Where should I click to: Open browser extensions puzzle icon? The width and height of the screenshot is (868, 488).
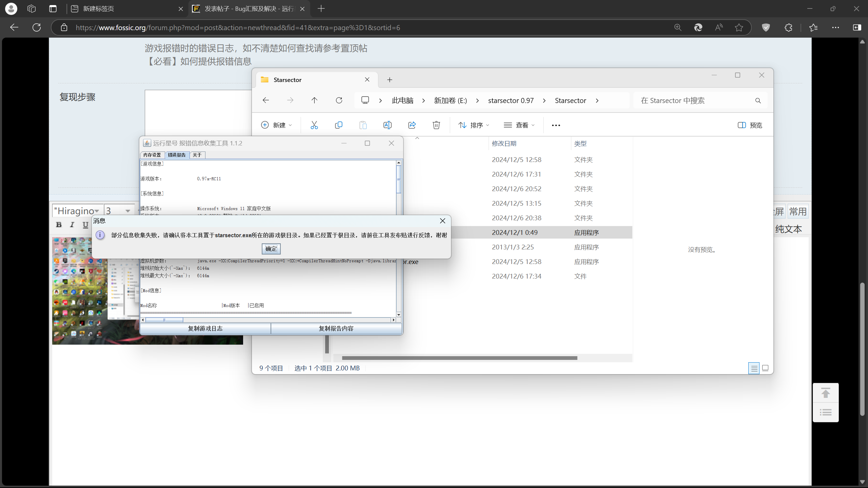788,27
